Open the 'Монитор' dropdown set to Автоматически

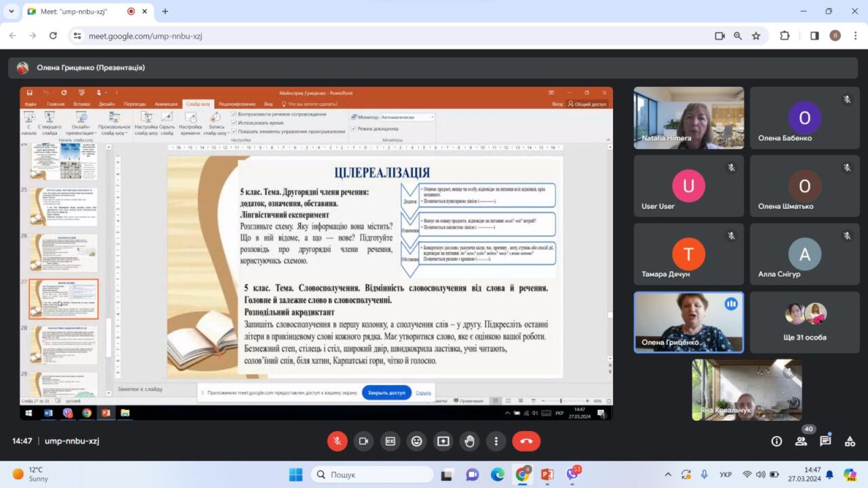tap(407, 117)
